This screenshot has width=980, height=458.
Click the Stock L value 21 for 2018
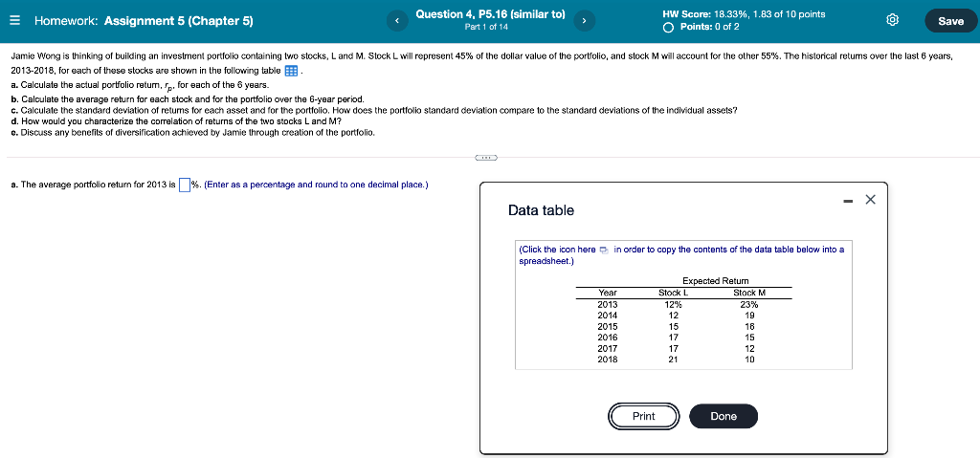[x=674, y=360]
